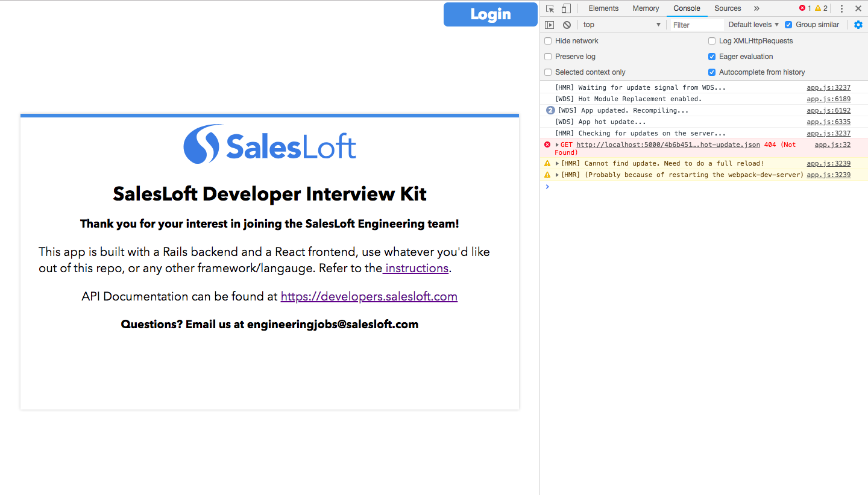Expand the GET 404 error entry
The image size is (868, 495).
pos(557,145)
